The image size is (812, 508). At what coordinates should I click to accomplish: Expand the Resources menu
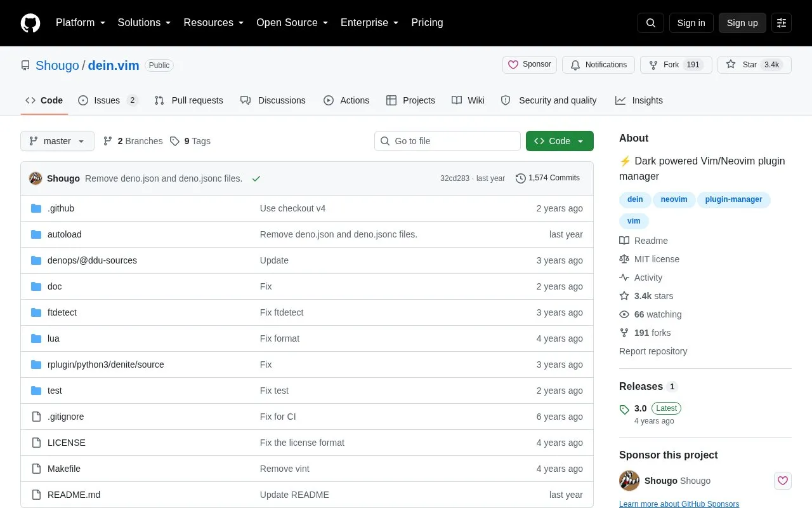(x=214, y=23)
